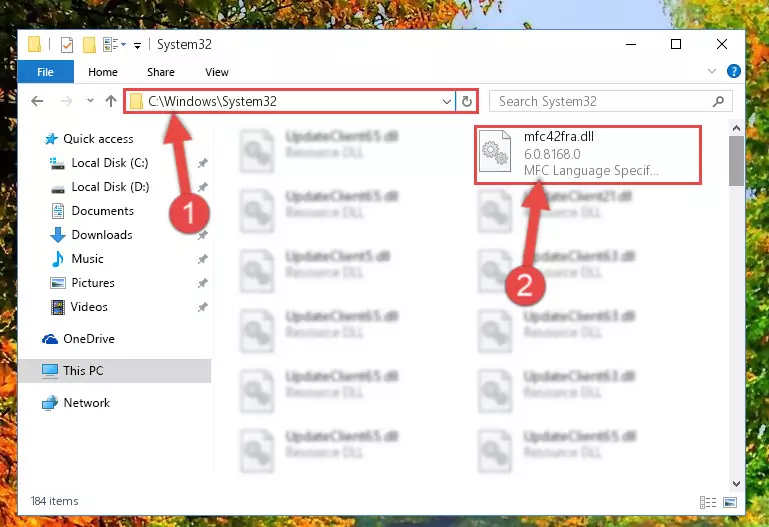Click the Downloads blue arrow icon

[58, 235]
